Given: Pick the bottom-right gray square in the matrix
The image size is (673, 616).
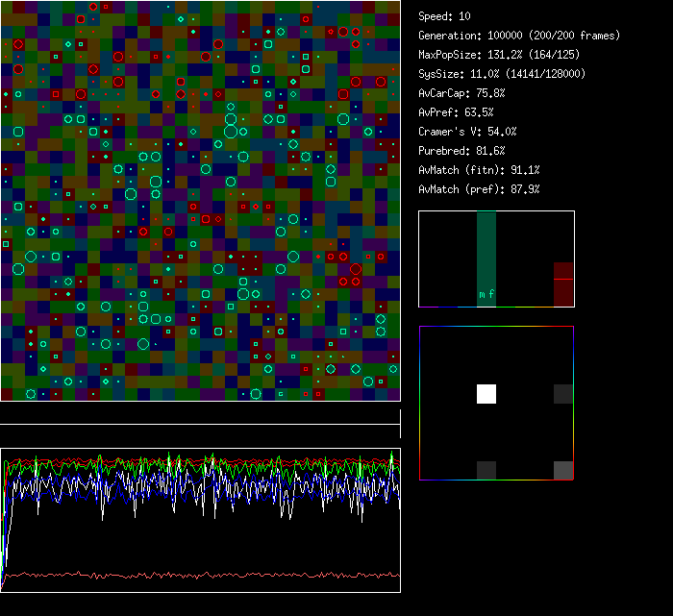Looking at the screenshot, I should tap(563, 470).
